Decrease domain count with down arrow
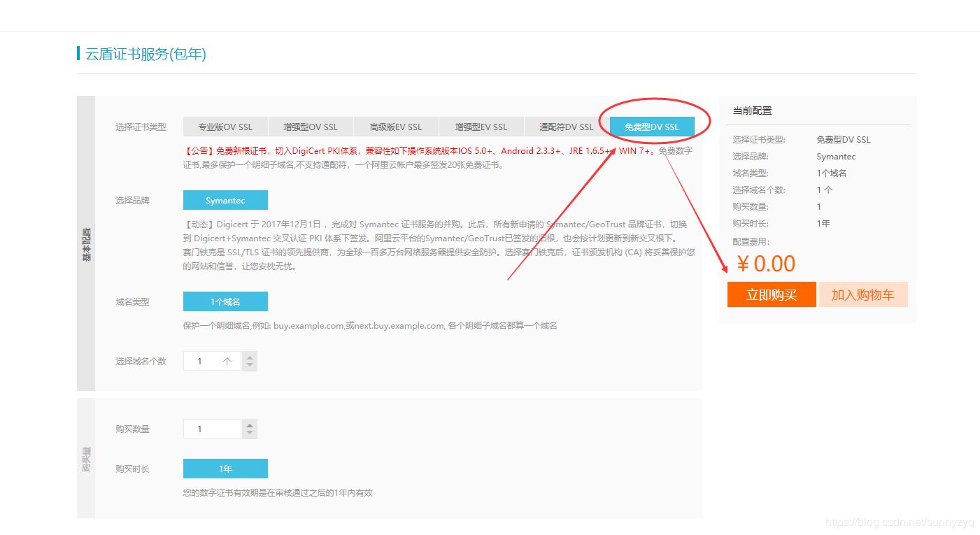980x535 pixels. [250, 366]
